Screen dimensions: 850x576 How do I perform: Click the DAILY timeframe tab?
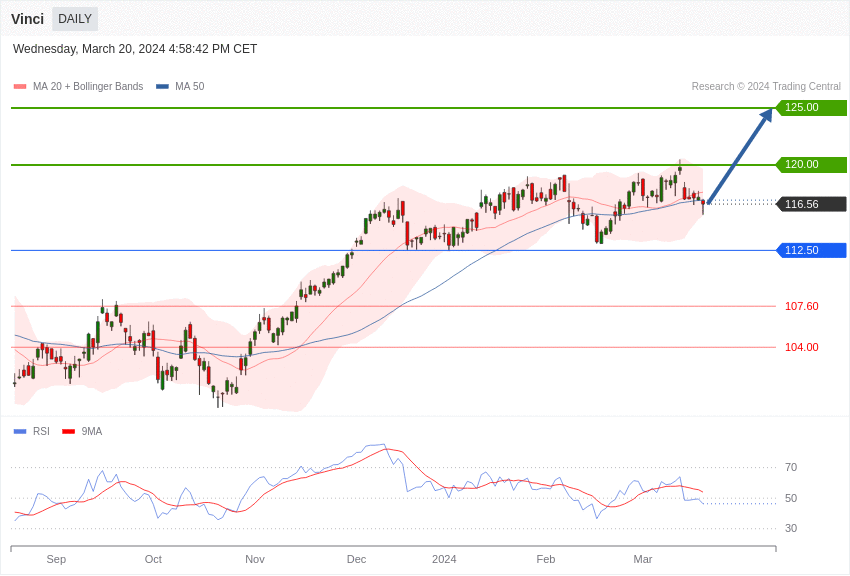pos(75,19)
